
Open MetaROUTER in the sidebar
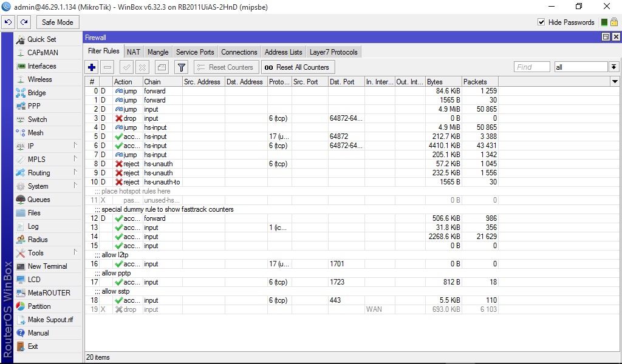coord(49,292)
